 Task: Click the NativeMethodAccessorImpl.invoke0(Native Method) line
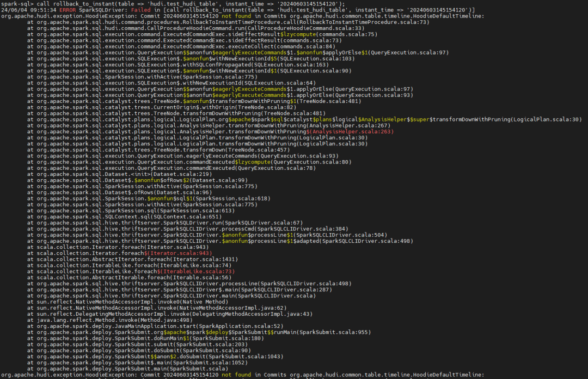(x=127, y=302)
